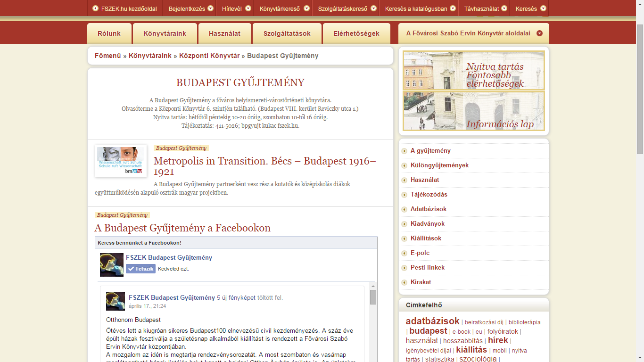644x362 pixels.
Task: Click the bullet arrow icon next to Használat sidebar item
Action: pyautogui.click(x=405, y=180)
